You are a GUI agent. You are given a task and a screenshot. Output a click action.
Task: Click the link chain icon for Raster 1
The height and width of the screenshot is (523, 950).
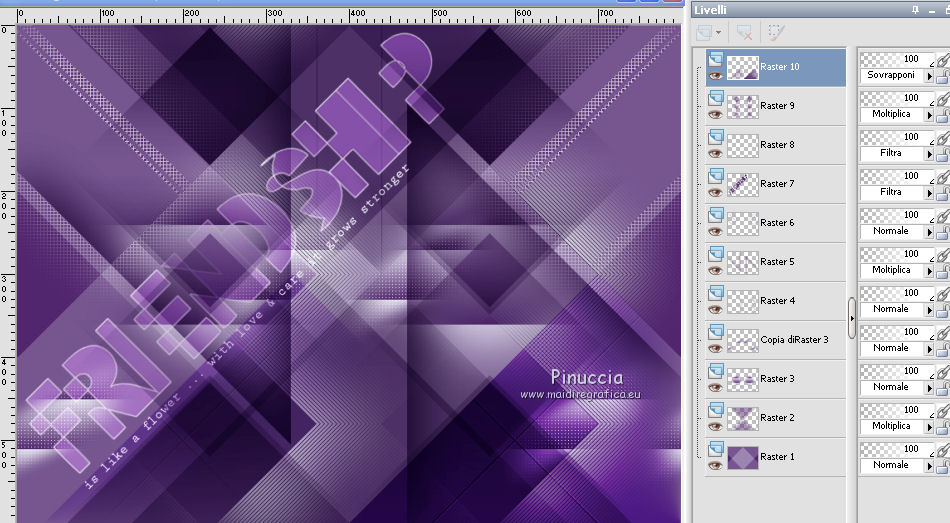943,449
